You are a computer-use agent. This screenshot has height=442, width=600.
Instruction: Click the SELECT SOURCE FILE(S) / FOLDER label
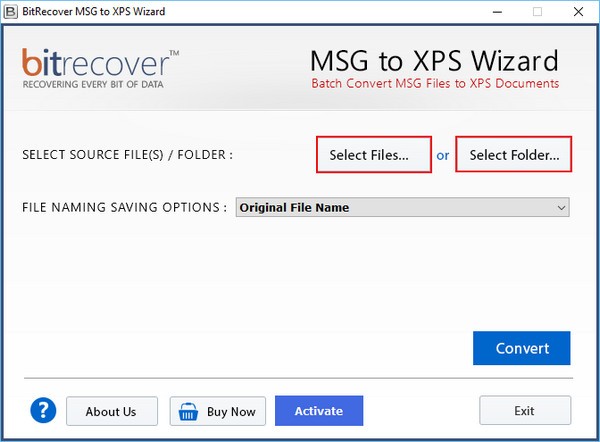pyautogui.click(x=127, y=155)
